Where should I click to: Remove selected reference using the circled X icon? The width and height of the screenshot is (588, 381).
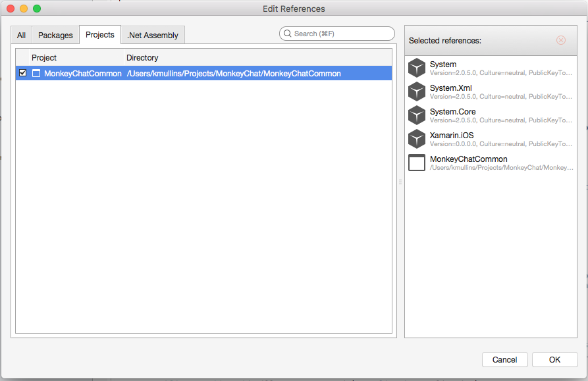560,40
